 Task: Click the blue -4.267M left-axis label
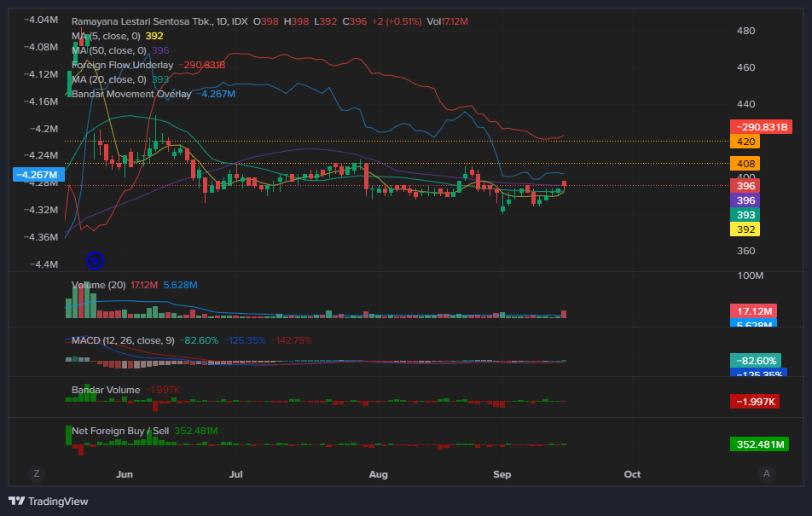(38, 175)
